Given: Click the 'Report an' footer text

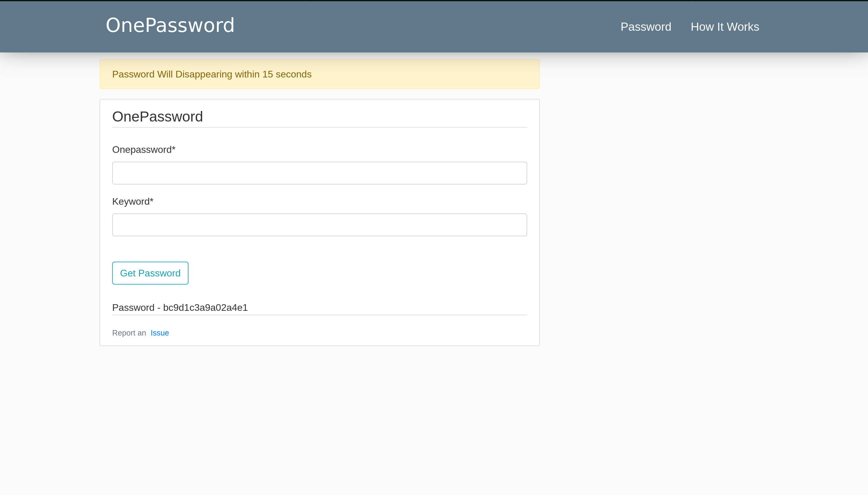Looking at the screenshot, I should (129, 333).
